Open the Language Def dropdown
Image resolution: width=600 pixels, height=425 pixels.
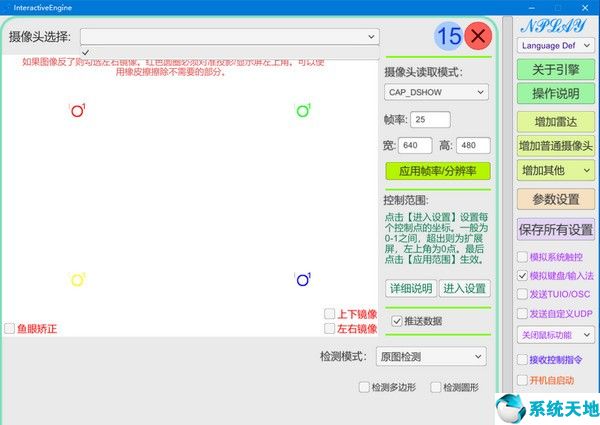556,46
